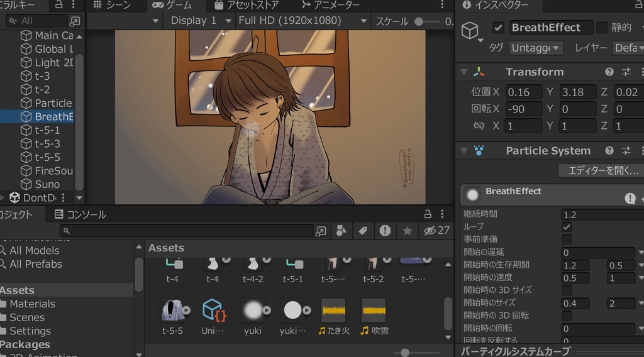Select the BreathEffect object in hierarchy
Viewport: 644px width, 357px height.
click(x=37, y=117)
